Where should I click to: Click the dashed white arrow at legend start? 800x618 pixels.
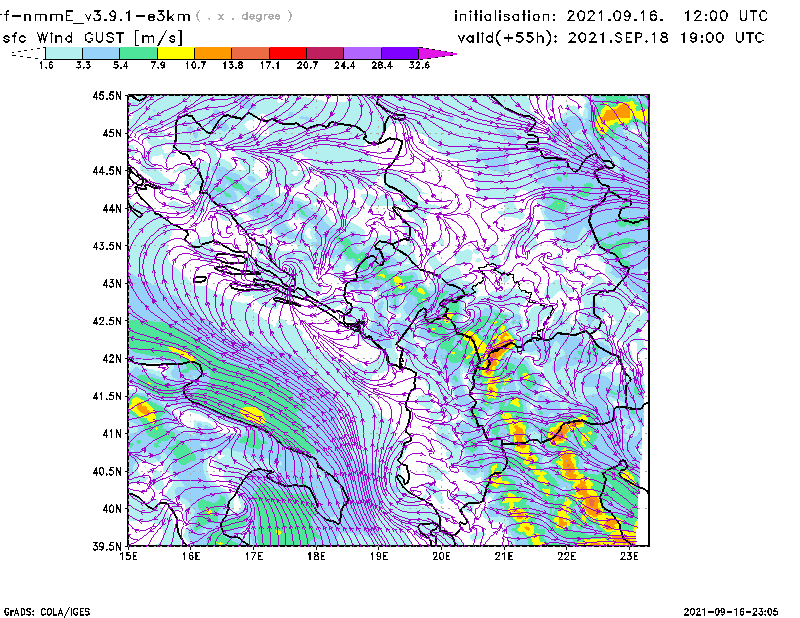pyautogui.click(x=28, y=53)
